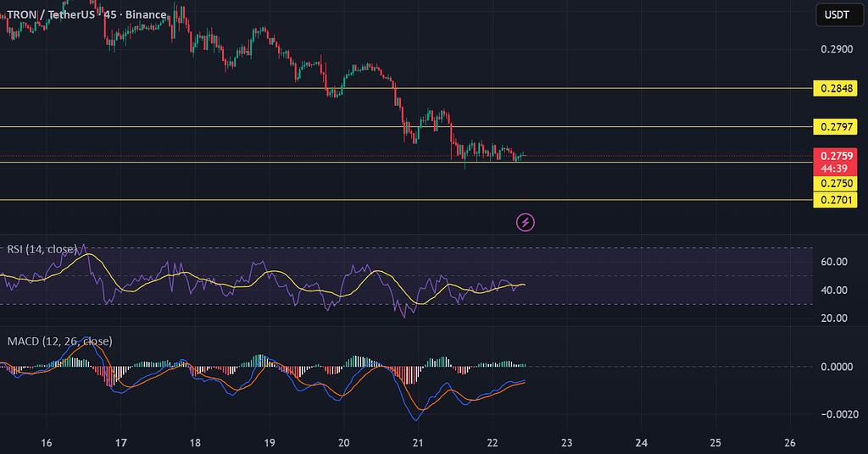Click the yellow 0.2848 price label
This screenshot has height=454, width=868.
click(835, 88)
